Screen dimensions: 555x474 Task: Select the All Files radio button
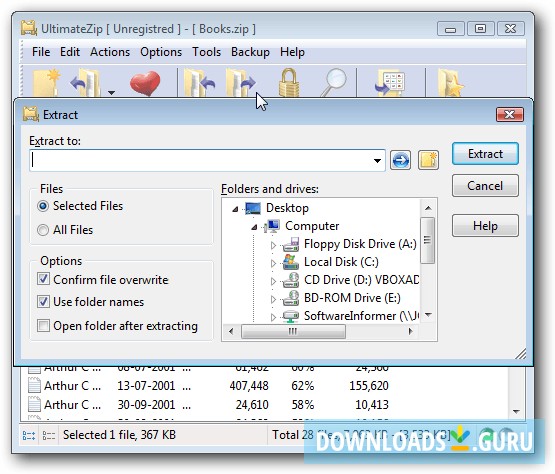coord(43,230)
